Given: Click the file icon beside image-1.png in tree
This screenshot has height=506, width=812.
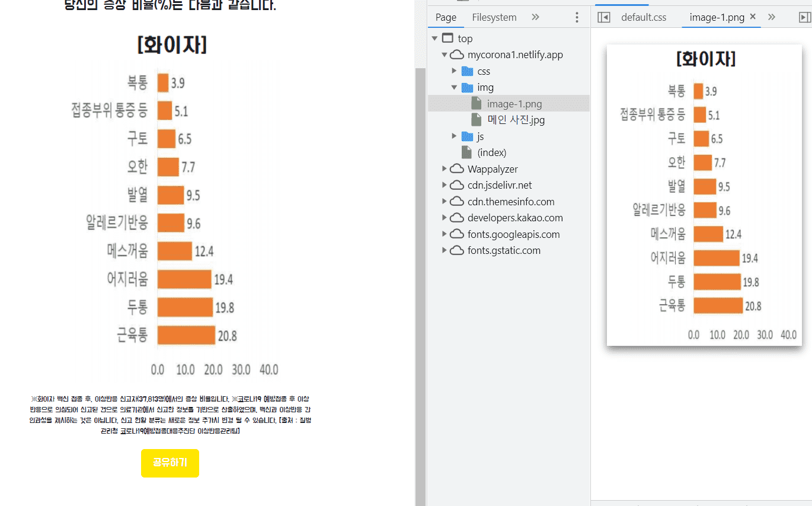Looking at the screenshot, I should [476, 104].
